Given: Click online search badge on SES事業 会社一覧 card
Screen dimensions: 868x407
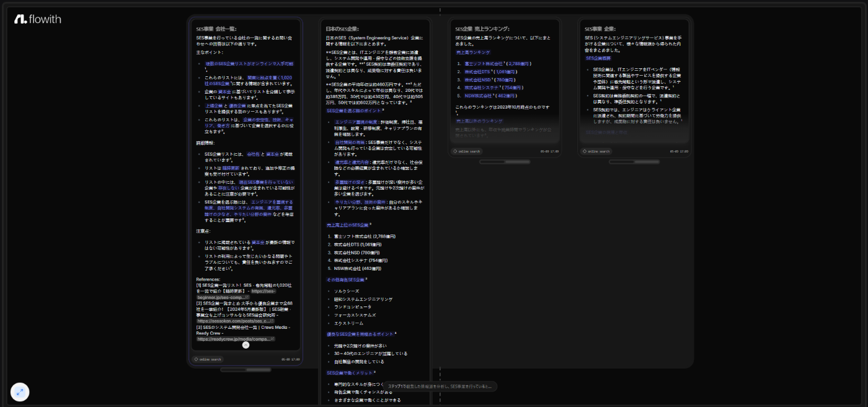Looking at the screenshot, I should pyautogui.click(x=208, y=359).
